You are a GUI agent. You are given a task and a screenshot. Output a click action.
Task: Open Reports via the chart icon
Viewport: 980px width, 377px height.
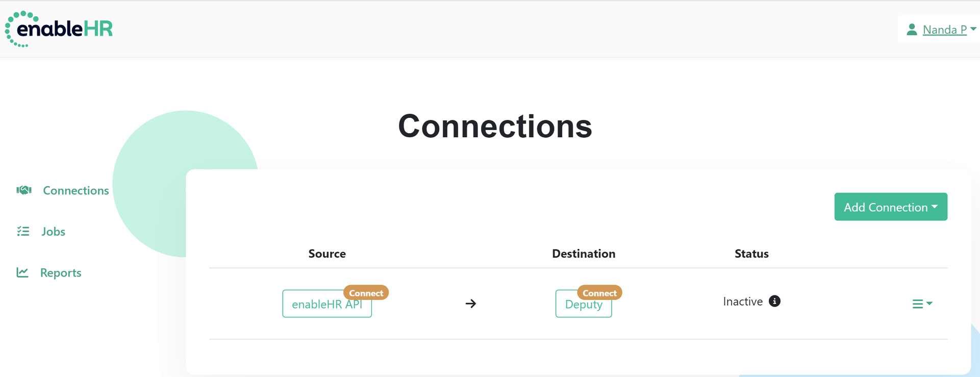coord(23,272)
